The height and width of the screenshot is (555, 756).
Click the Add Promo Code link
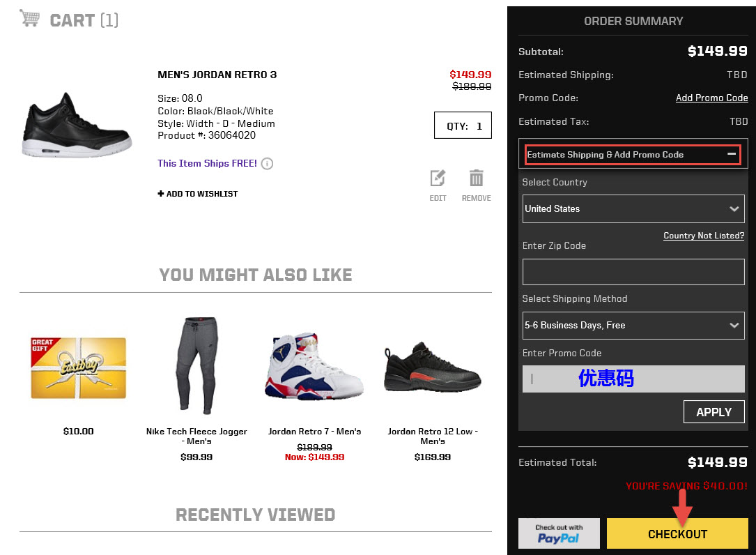711,98
